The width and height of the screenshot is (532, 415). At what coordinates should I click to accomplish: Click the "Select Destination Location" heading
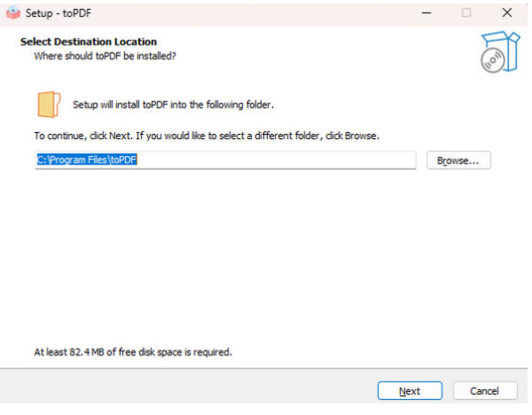89,42
